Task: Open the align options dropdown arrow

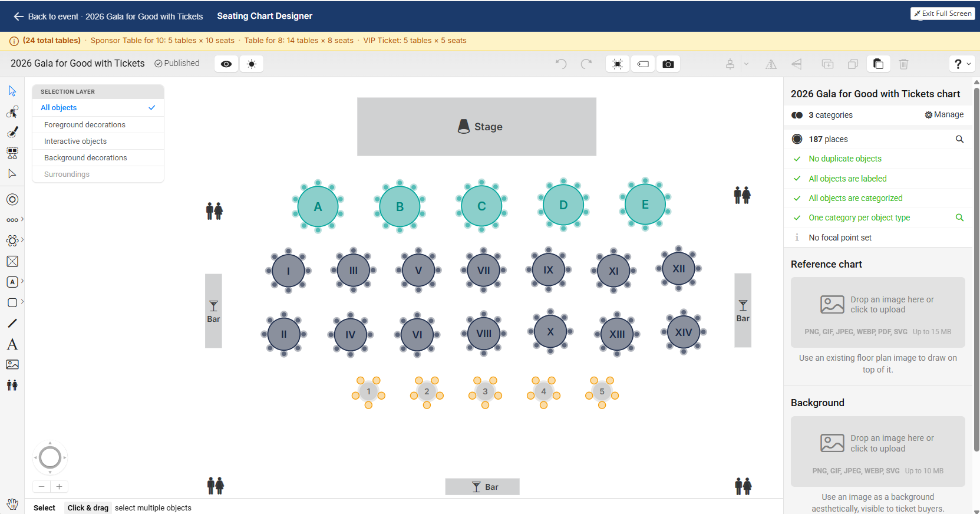Action: pyautogui.click(x=746, y=64)
